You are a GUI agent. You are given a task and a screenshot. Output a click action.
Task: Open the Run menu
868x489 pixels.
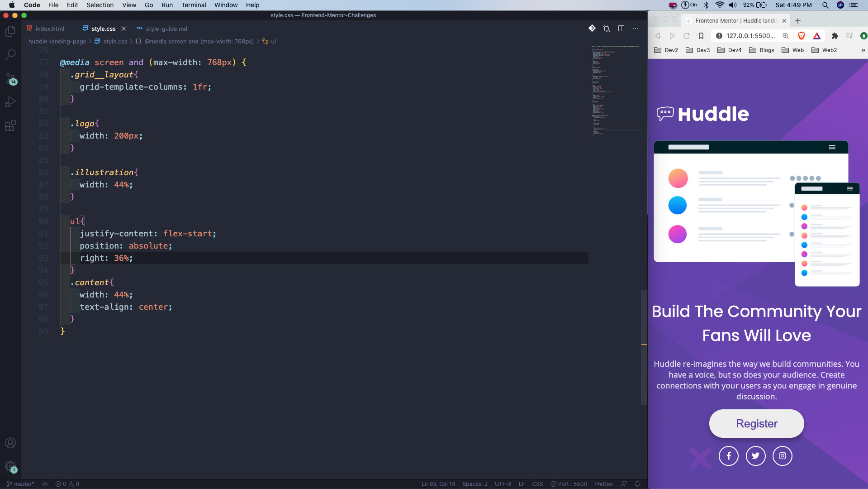pyautogui.click(x=167, y=5)
